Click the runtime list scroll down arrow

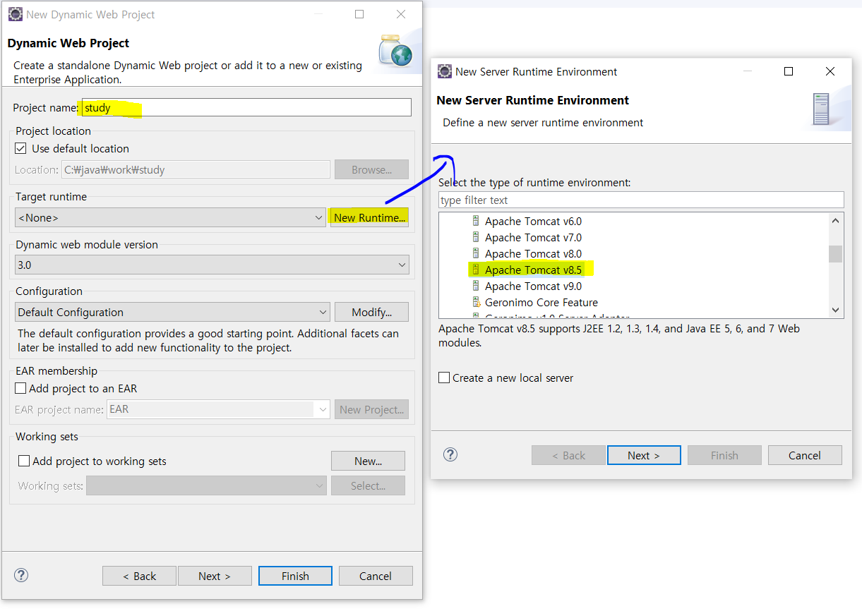836,310
